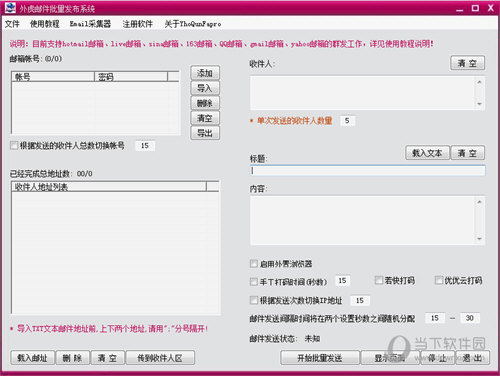Click the 标题 input field
Screen dimensions: 500x376
(x=368, y=171)
